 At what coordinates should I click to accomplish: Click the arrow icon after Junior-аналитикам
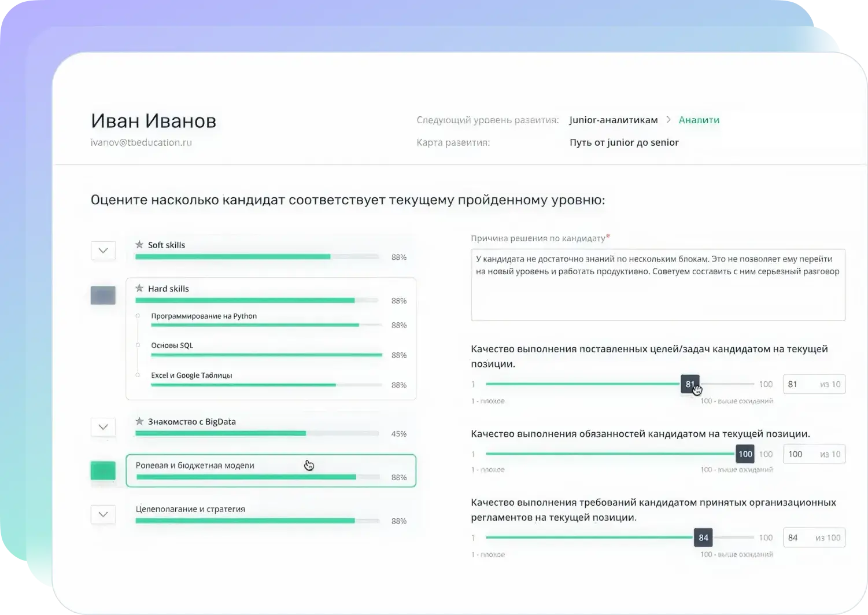(x=668, y=120)
